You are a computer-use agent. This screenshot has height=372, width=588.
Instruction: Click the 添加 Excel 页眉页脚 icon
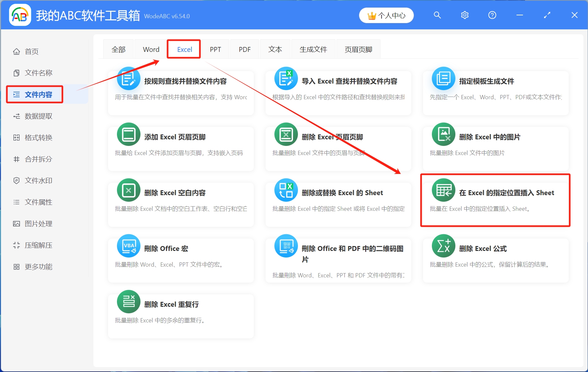click(128, 134)
